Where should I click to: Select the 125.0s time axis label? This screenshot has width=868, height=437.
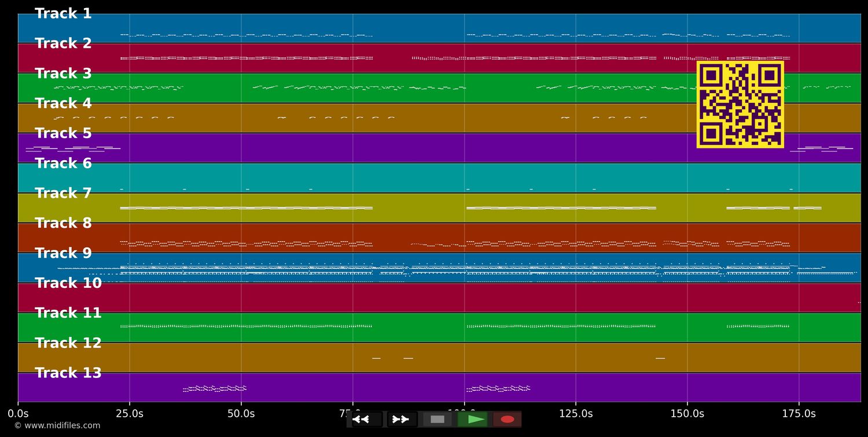click(576, 414)
